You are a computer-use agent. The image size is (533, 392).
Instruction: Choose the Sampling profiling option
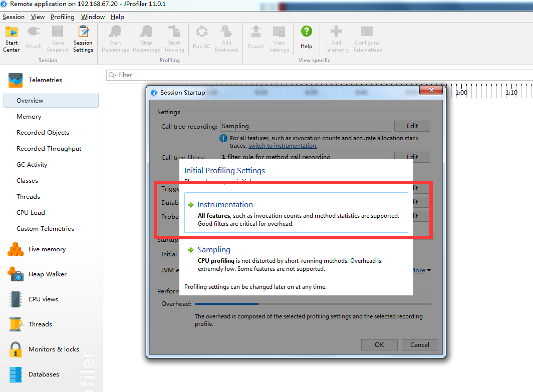click(296, 259)
